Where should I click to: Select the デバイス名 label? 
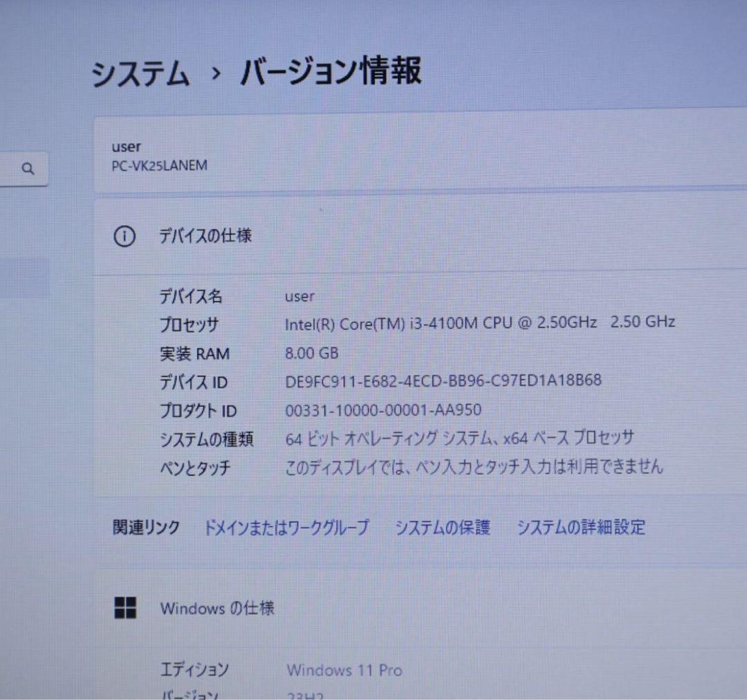191,296
